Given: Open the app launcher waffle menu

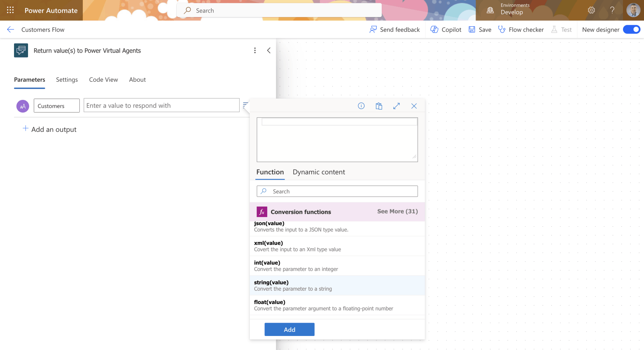Looking at the screenshot, I should click(10, 10).
